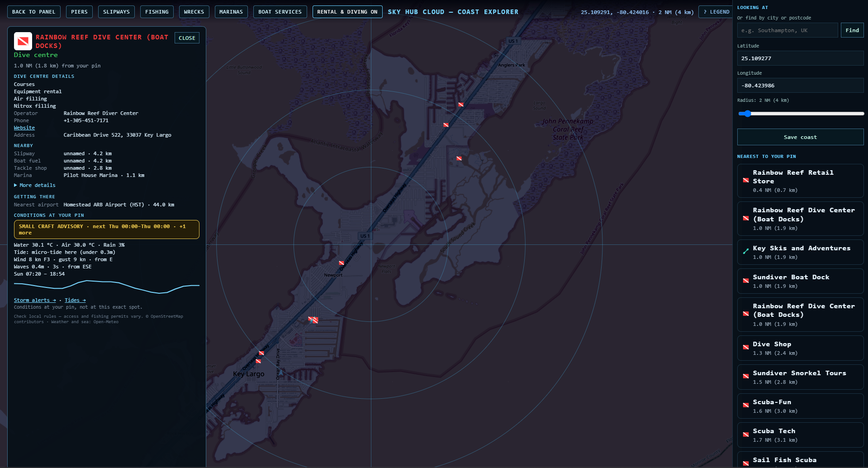Go back to panel

coord(34,12)
